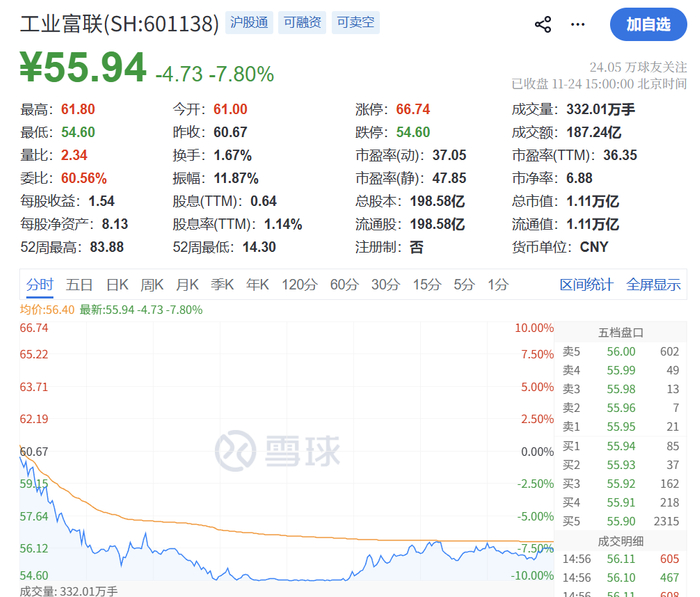Click the 14:56 trade with volume 467

click(x=621, y=577)
